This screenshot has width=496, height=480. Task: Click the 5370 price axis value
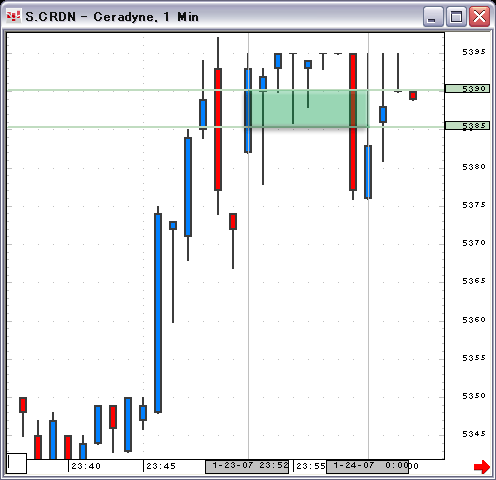(474, 243)
